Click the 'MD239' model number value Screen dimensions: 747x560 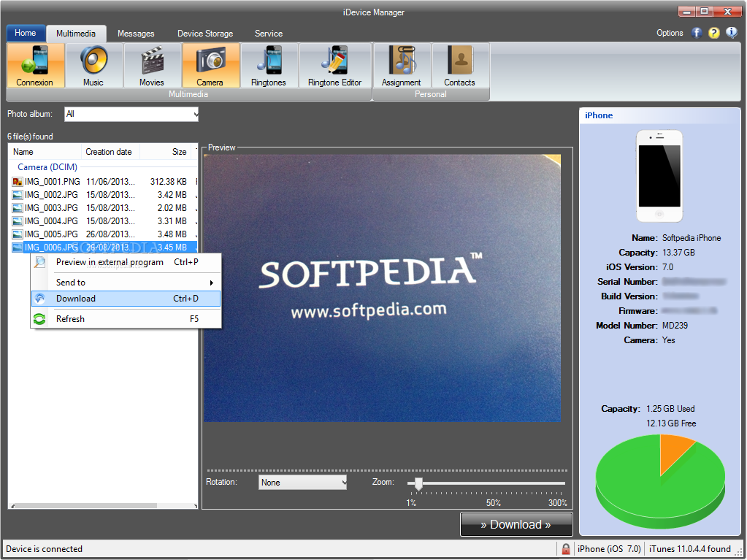click(x=675, y=326)
